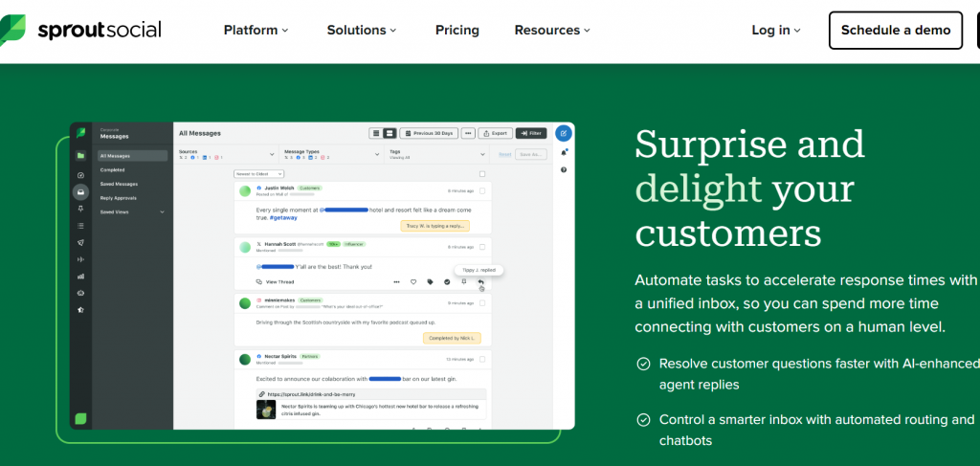Open the bar chart reports icon

click(80, 277)
